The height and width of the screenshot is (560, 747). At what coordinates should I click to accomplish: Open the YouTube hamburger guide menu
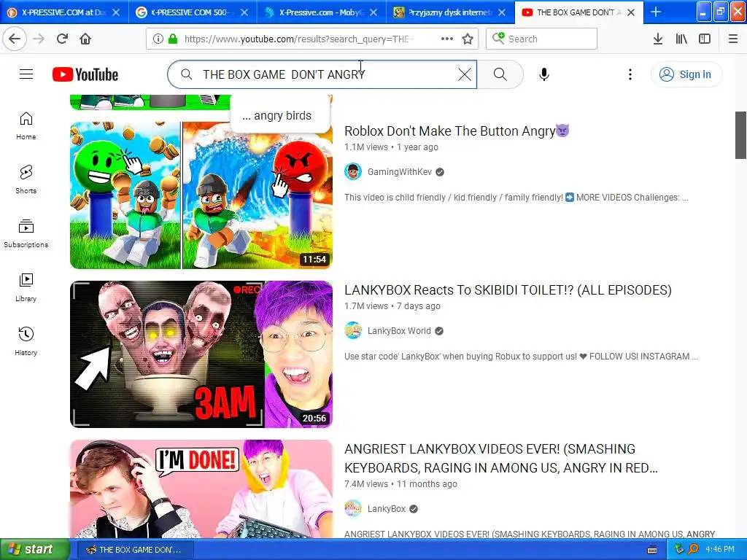point(26,74)
